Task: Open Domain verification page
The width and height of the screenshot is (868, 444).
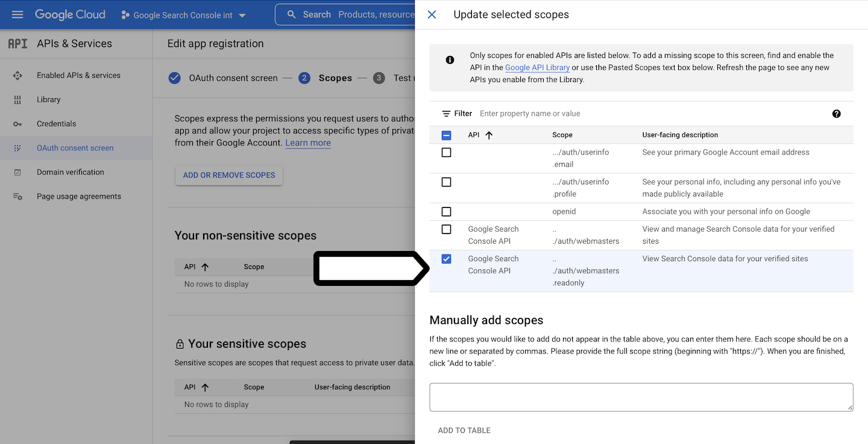Action: [x=71, y=172]
